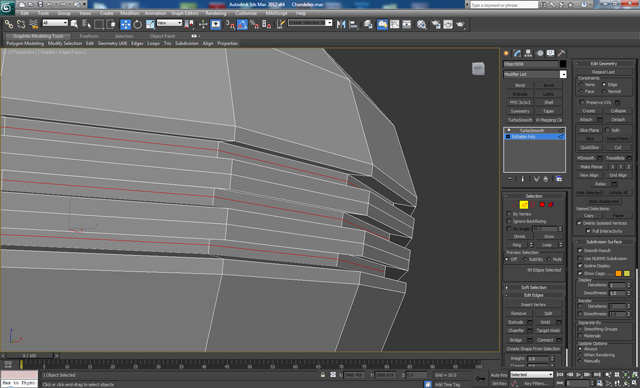
Task: Open the Hierarchy command panel tab
Action: [529, 53]
